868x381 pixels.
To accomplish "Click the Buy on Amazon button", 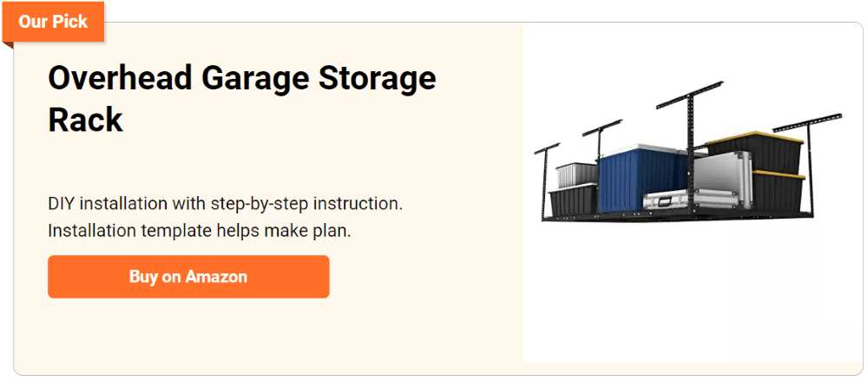I will (x=188, y=277).
